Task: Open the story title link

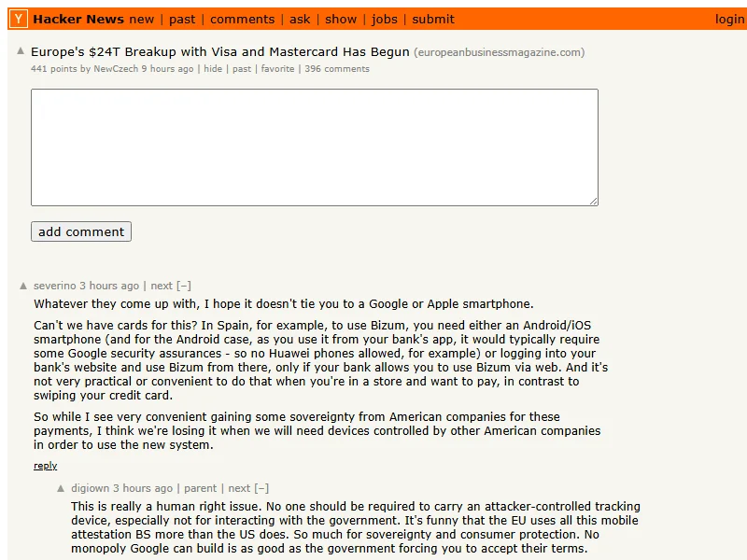Action: [220, 52]
